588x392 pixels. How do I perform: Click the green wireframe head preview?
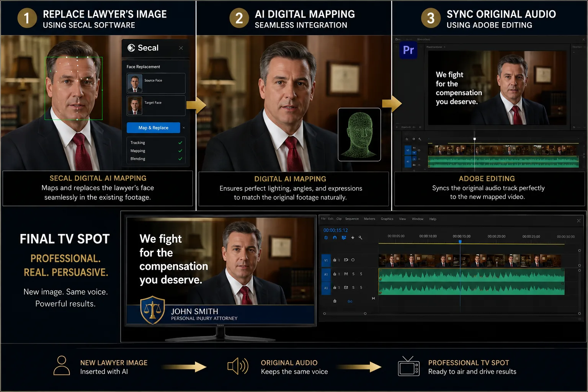359,134
